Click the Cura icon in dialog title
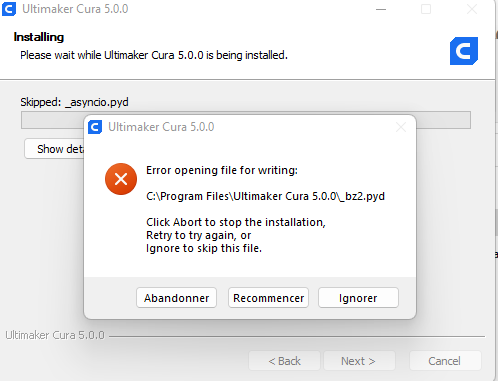The height and width of the screenshot is (381, 498). tap(95, 127)
